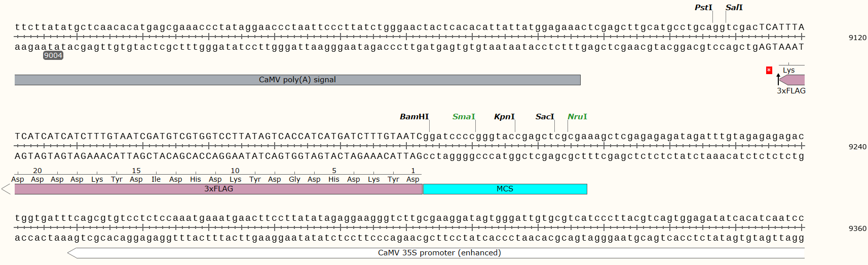Select the long pink 3xFLAG feature bar
Viewport: 868px width, 265px height.
(218, 189)
